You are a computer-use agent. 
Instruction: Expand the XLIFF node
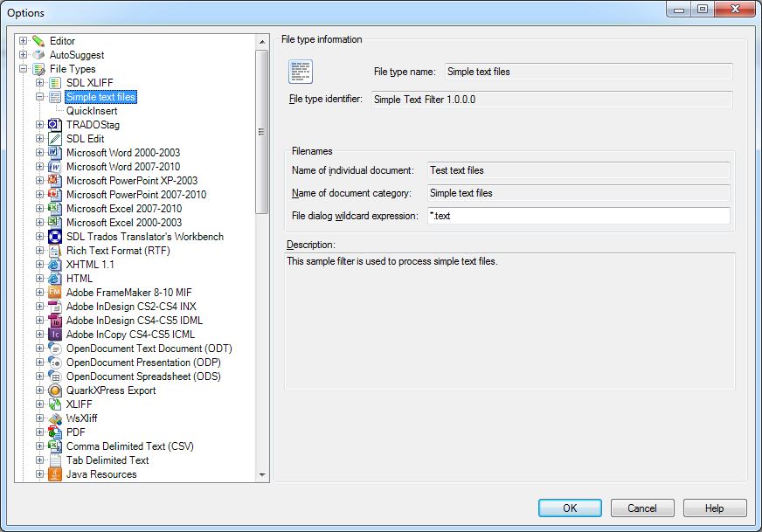40,404
